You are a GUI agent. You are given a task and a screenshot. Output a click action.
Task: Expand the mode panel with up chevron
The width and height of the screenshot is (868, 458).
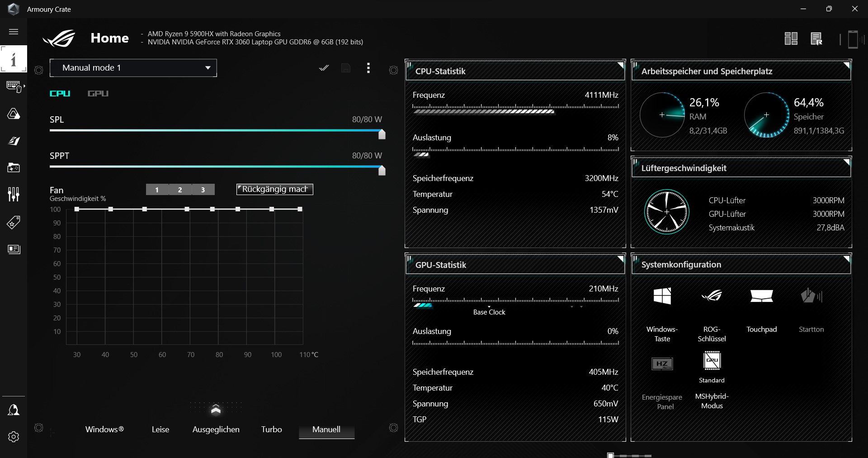pyautogui.click(x=216, y=409)
